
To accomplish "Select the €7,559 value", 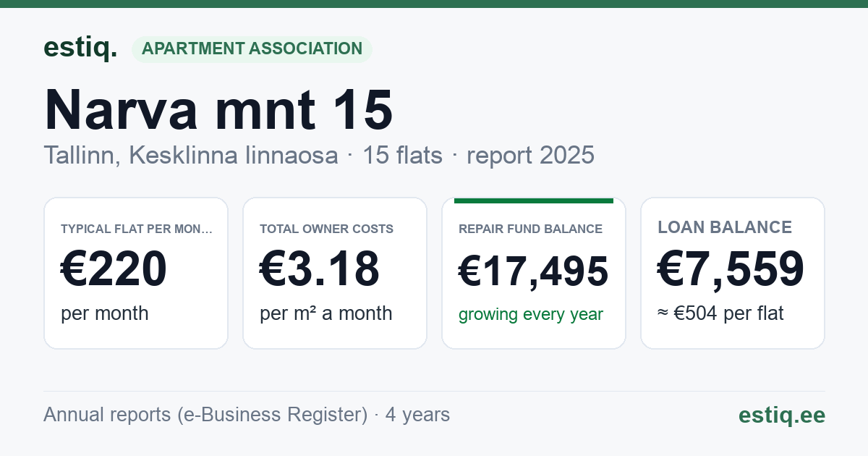I will point(731,269).
